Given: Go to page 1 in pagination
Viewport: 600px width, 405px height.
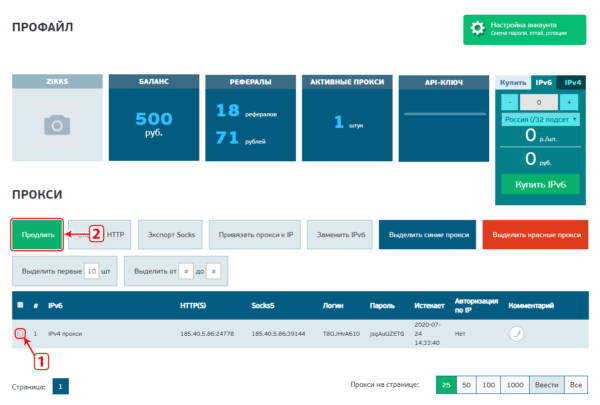Looking at the screenshot, I should click(60, 385).
